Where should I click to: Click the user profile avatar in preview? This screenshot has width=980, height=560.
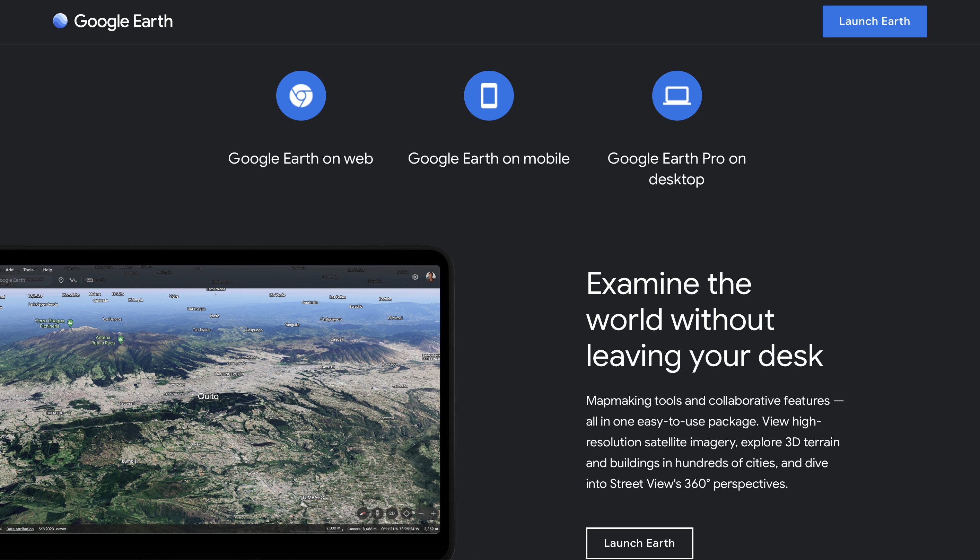point(430,277)
